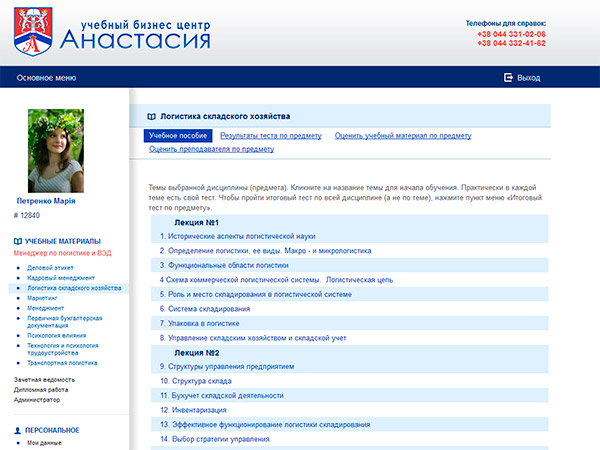Open Оценить преподавателя по предмету link

[x=211, y=149]
